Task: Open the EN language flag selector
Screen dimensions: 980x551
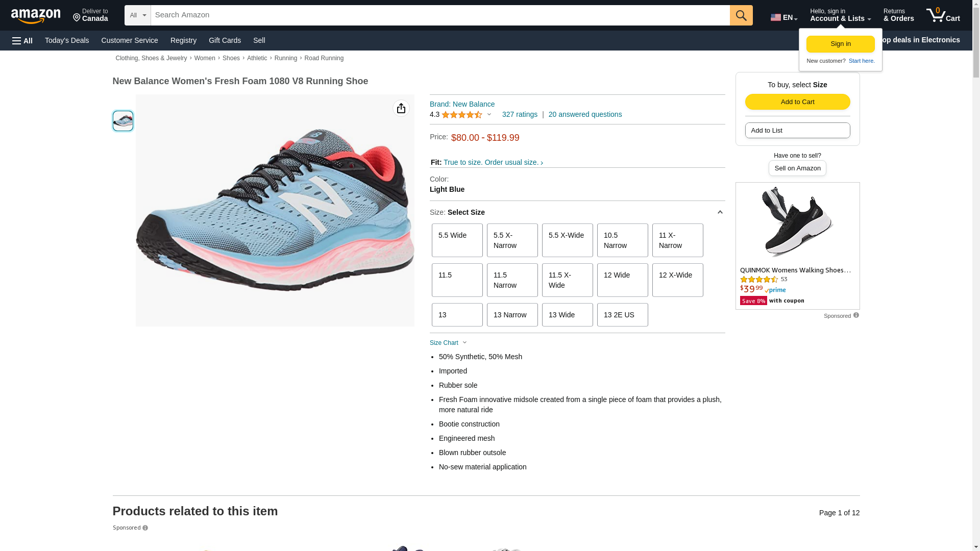Action: pyautogui.click(x=784, y=17)
